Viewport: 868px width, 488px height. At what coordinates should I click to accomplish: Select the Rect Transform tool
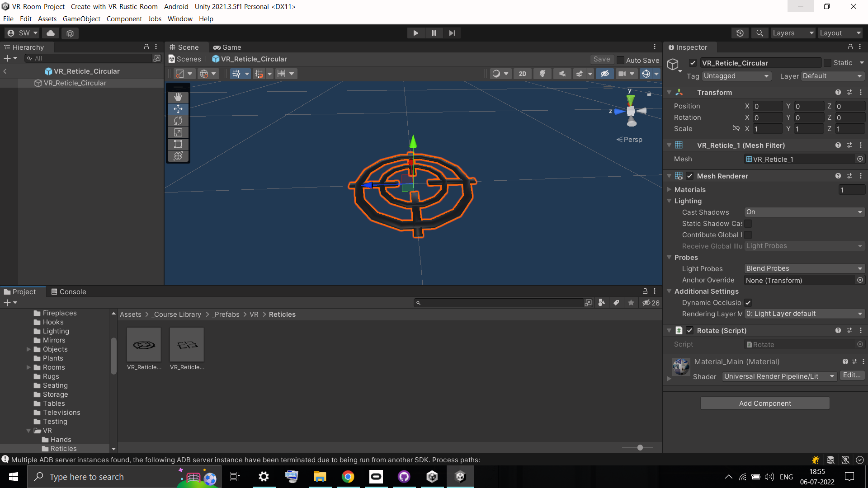click(178, 144)
